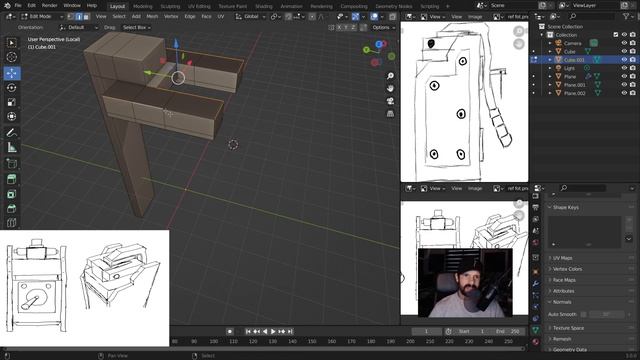This screenshot has height=360, width=640.
Task: Click the pan view hand icon
Action: point(390,89)
